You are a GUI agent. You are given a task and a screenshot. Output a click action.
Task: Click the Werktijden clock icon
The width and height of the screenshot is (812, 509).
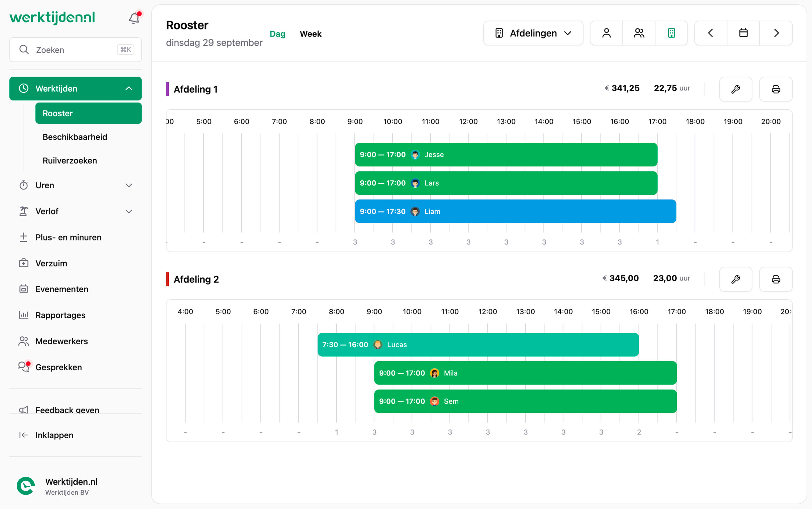coord(24,88)
